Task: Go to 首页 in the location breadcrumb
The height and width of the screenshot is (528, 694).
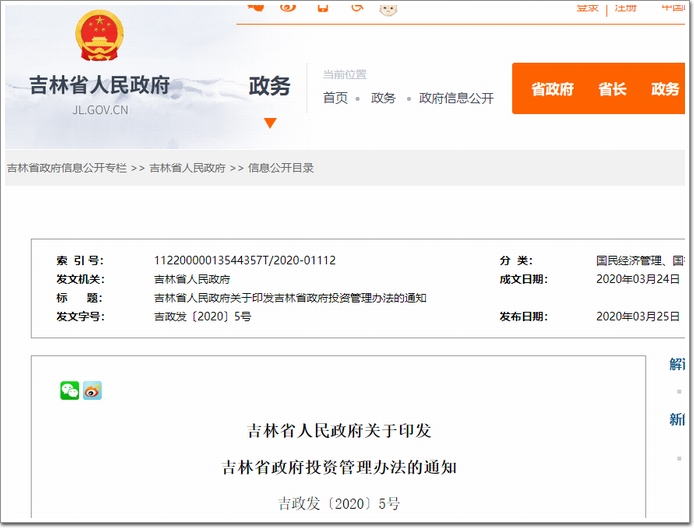Action: point(335,98)
